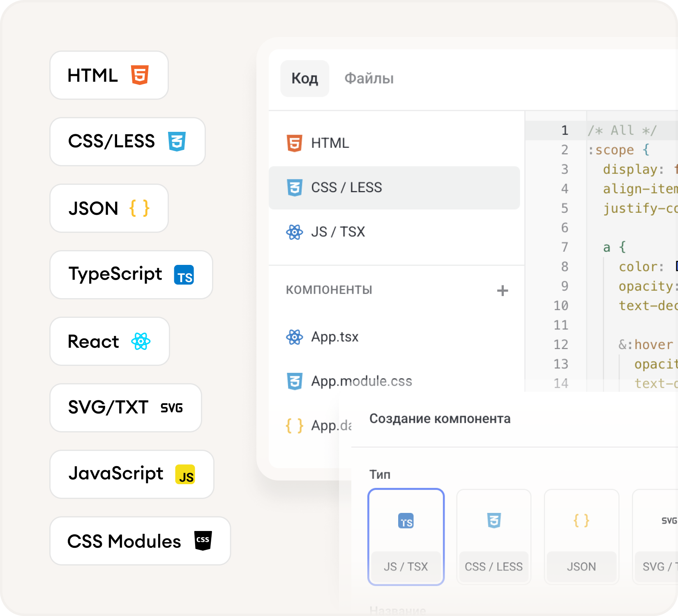Click the black CSS icon in the CSS Modules badge
This screenshot has height=616, width=678.
203,540
